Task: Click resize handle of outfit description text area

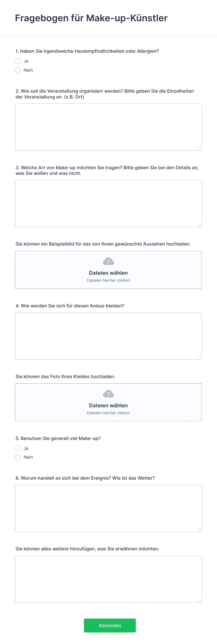Action: click(199, 357)
